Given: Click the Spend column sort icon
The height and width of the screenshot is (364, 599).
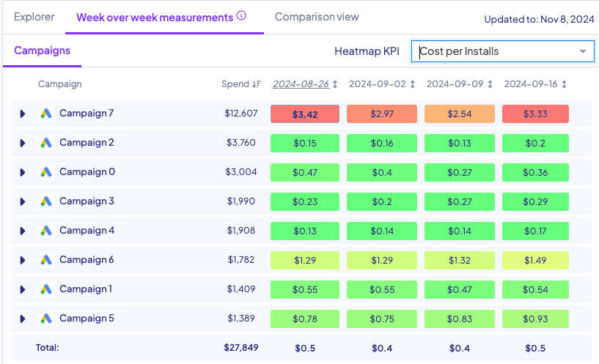Looking at the screenshot, I should pos(256,84).
